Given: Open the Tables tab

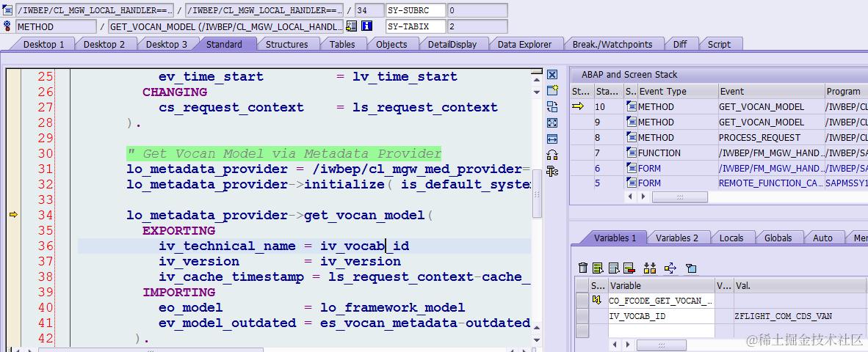Looking at the screenshot, I should pyautogui.click(x=342, y=44).
